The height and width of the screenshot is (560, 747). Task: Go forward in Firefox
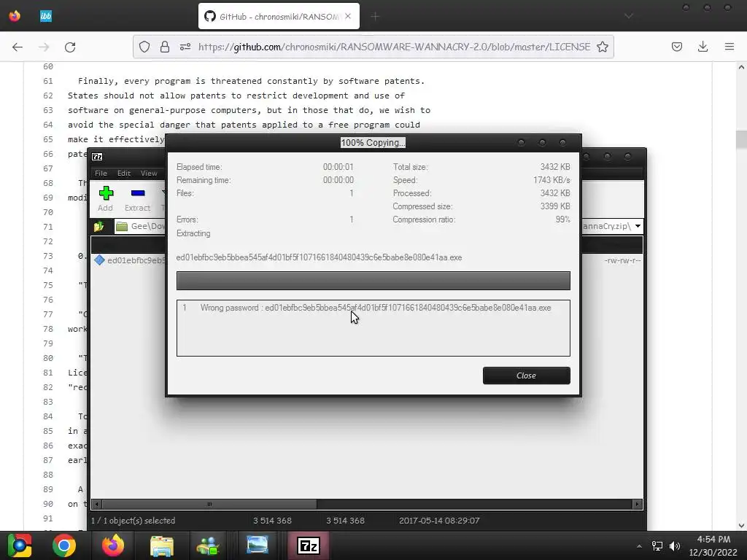[44, 47]
